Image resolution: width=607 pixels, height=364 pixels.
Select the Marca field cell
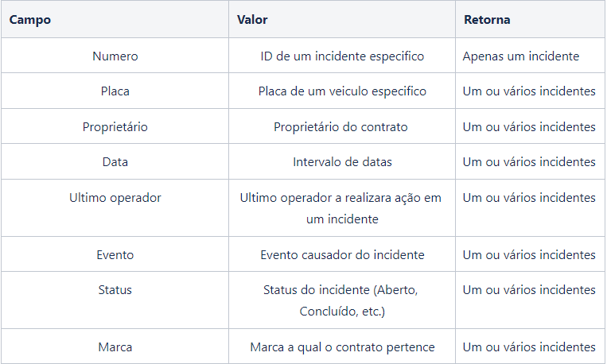tap(115, 347)
